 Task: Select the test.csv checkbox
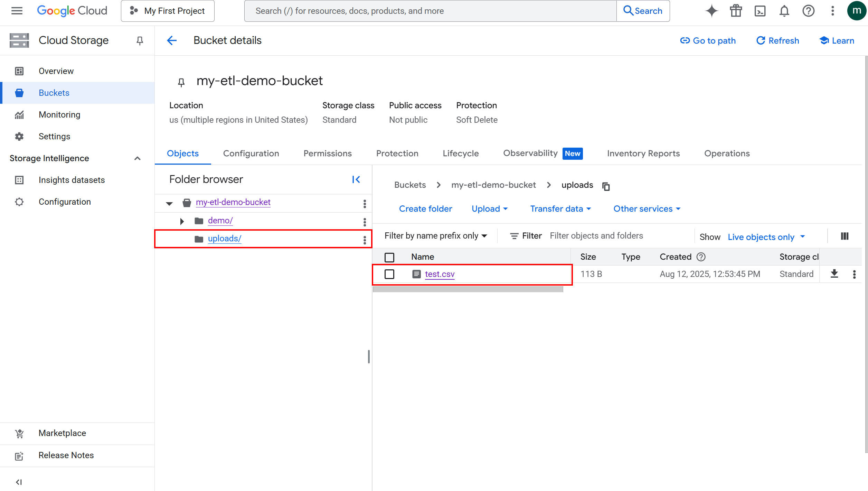click(x=389, y=274)
